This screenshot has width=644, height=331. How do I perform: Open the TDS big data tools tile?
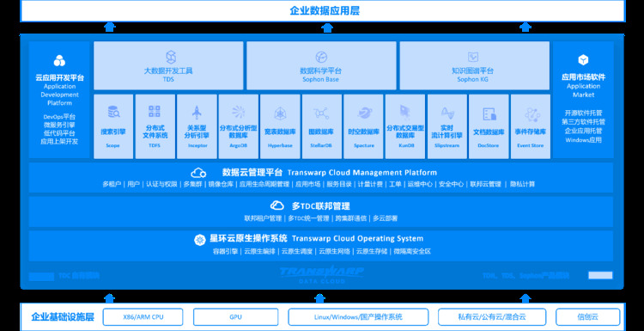point(168,65)
